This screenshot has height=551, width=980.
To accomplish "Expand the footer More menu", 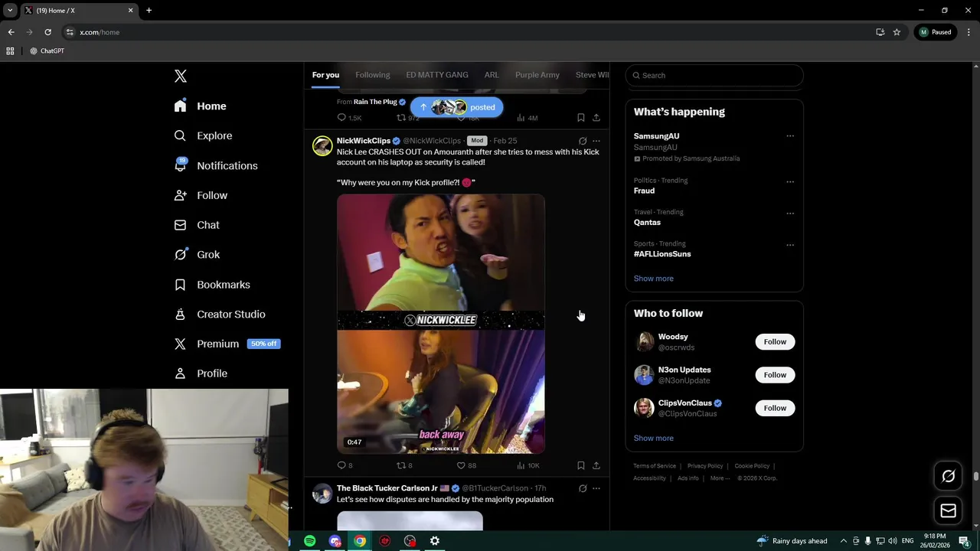I will 720,478.
